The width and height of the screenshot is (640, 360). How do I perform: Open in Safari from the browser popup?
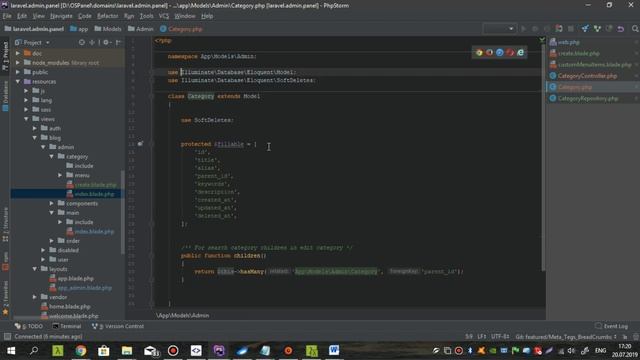pyautogui.click(x=499, y=53)
